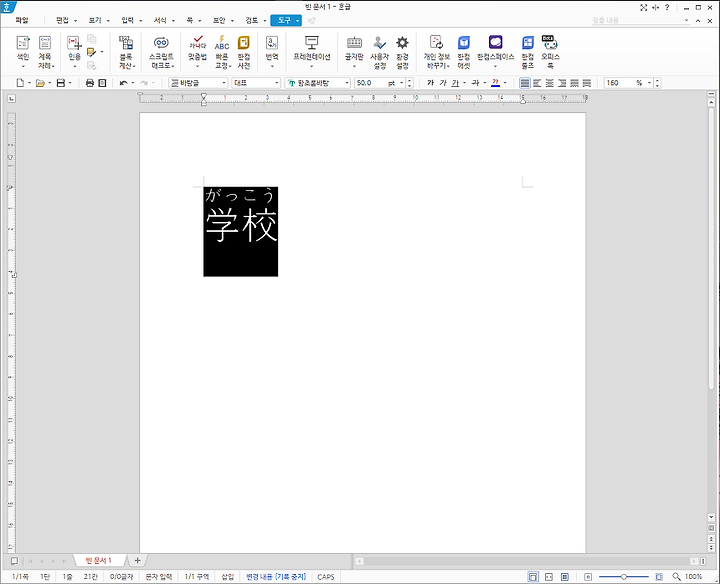Image resolution: width=720 pixels, height=584 pixels.
Task: Set paragraph alignment to justify
Action: [x=524, y=83]
